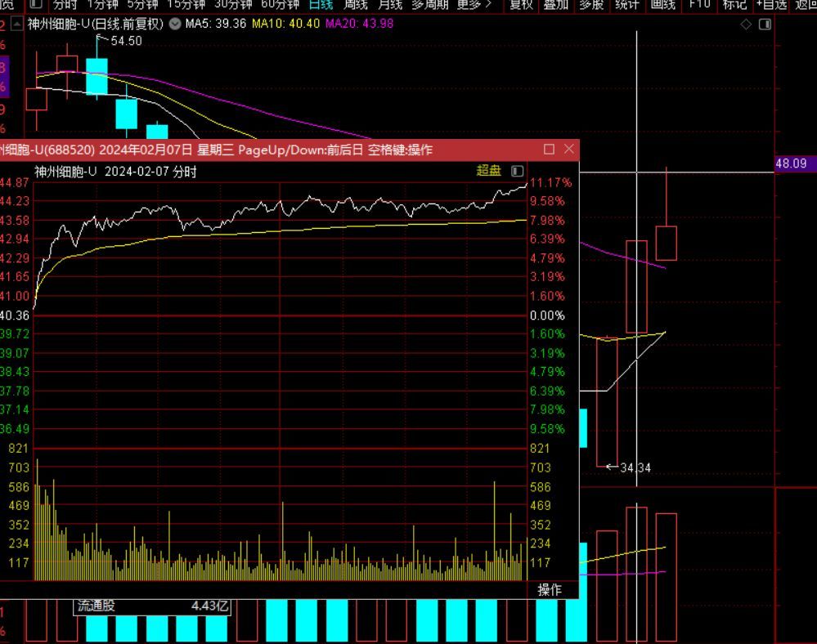Screen dimensions: 817x644
Task: Click the 超盘 link in the popup
Action: point(488,171)
